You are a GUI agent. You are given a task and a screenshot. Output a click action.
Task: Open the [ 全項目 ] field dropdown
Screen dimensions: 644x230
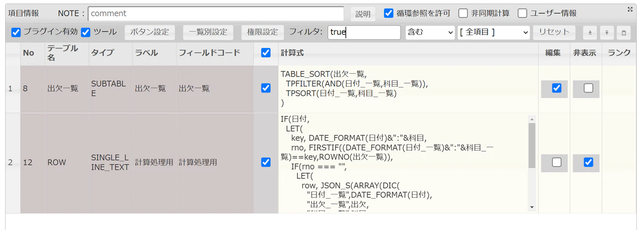pyautogui.click(x=493, y=33)
